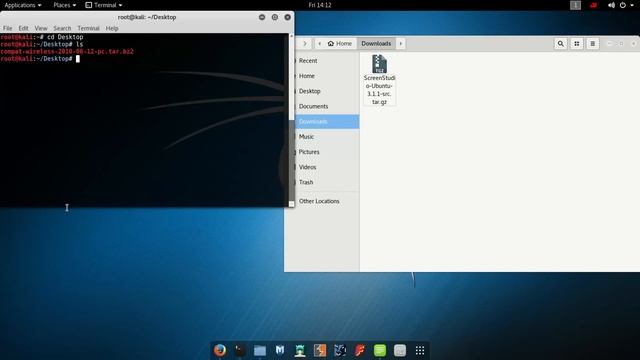640x360 pixels.
Task: Open the Files window hamburger menu
Action: [593, 43]
